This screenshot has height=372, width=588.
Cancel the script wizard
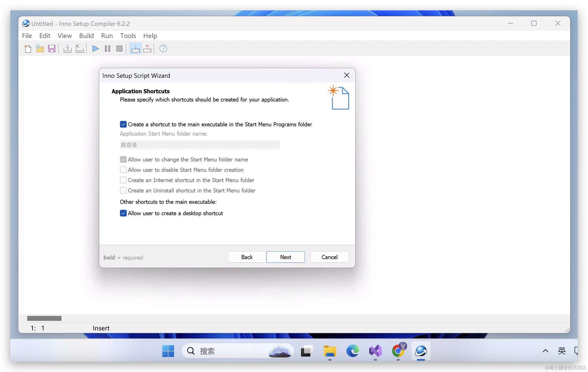pos(329,257)
